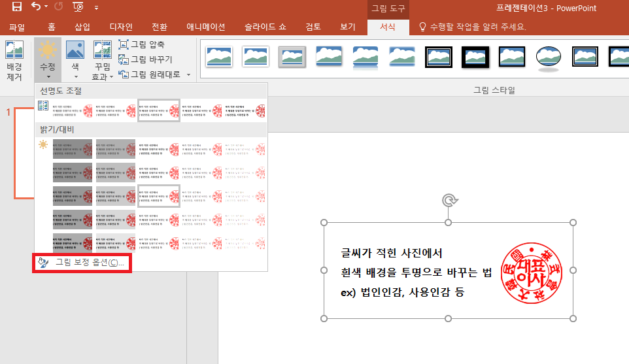Click 그림 원래대로
This screenshot has height=364, width=629.
[150, 74]
